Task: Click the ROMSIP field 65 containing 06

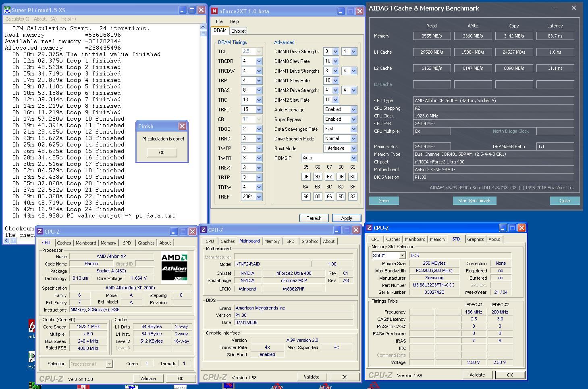Action: pos(306,177)
